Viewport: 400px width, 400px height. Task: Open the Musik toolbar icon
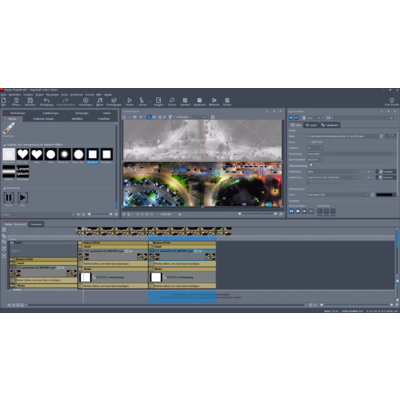tap(100, 101)
